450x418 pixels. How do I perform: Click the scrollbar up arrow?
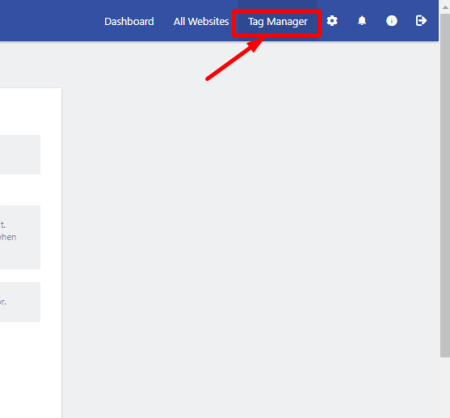445,7
